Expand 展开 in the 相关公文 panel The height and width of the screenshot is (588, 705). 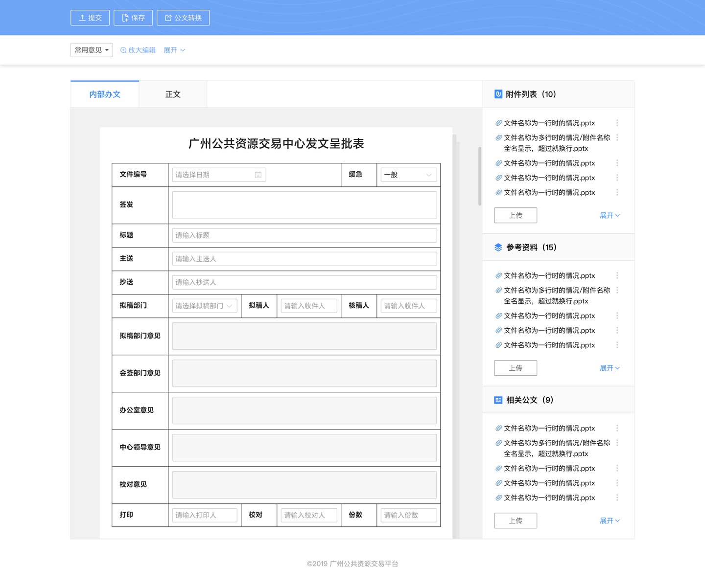(610, 520)
